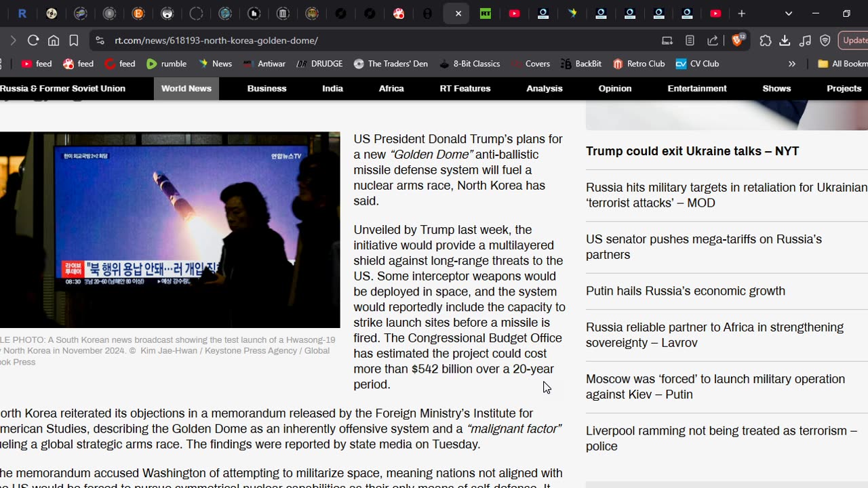The image size is (868, 488).
Task: Open the Entertainment section
Action: pyautogui.click(x=697, y=89)
